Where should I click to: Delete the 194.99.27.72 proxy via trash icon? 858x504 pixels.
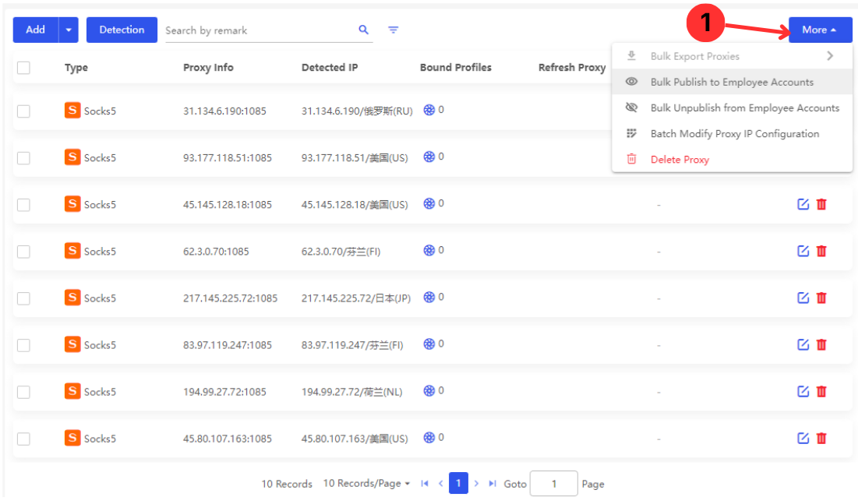pyautogui.click(x=821, y=391)
